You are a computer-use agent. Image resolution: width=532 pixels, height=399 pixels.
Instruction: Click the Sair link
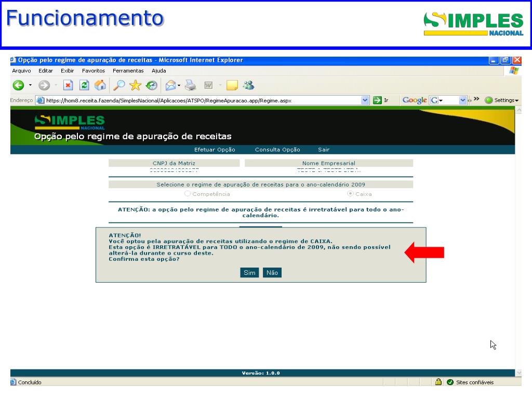[324, 150]
